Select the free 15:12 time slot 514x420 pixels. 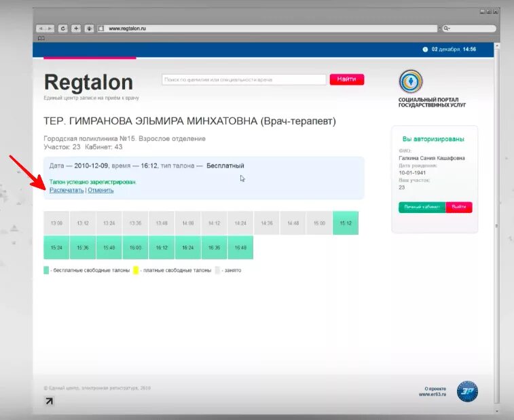pos(346,223)
